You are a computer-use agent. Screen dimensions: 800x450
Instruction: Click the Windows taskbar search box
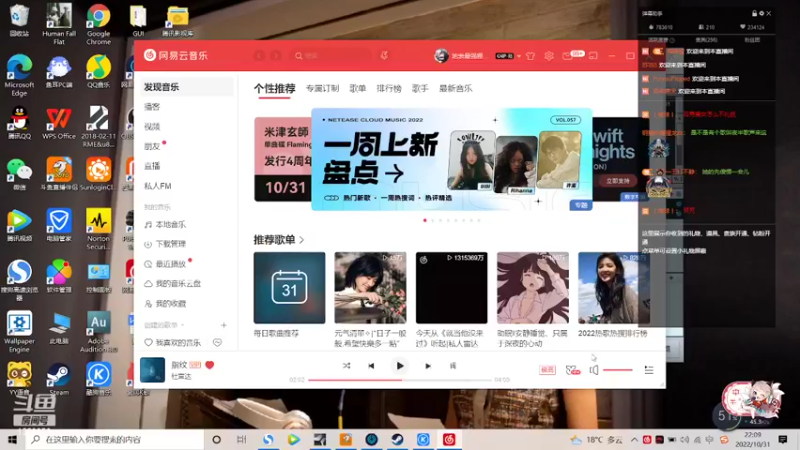click(115, 439)
